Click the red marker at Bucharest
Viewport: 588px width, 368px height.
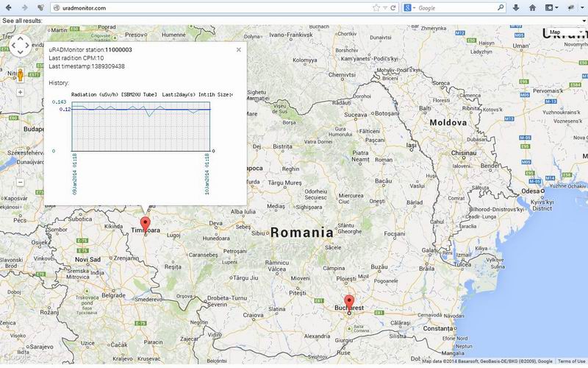(349, 303)
